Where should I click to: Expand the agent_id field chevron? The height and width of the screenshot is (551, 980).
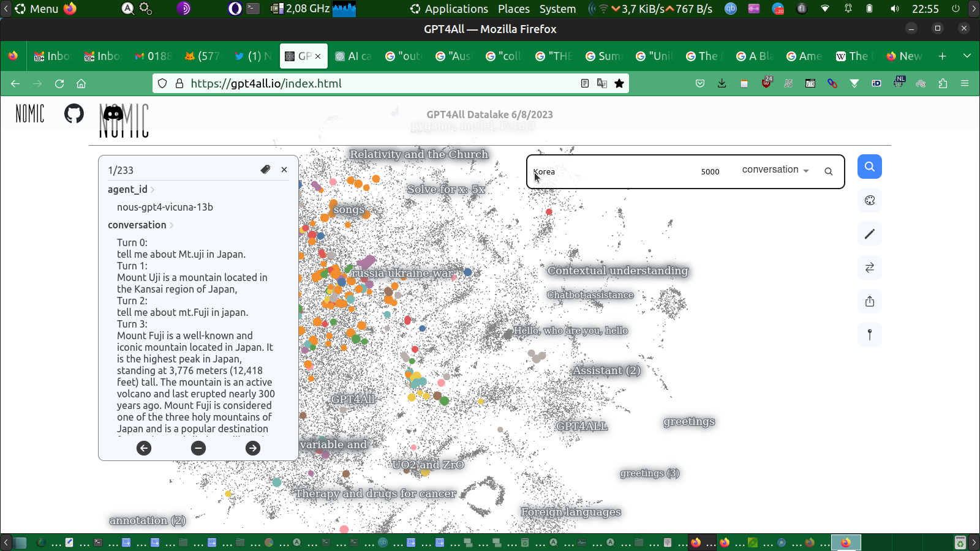tap(153, 190)
